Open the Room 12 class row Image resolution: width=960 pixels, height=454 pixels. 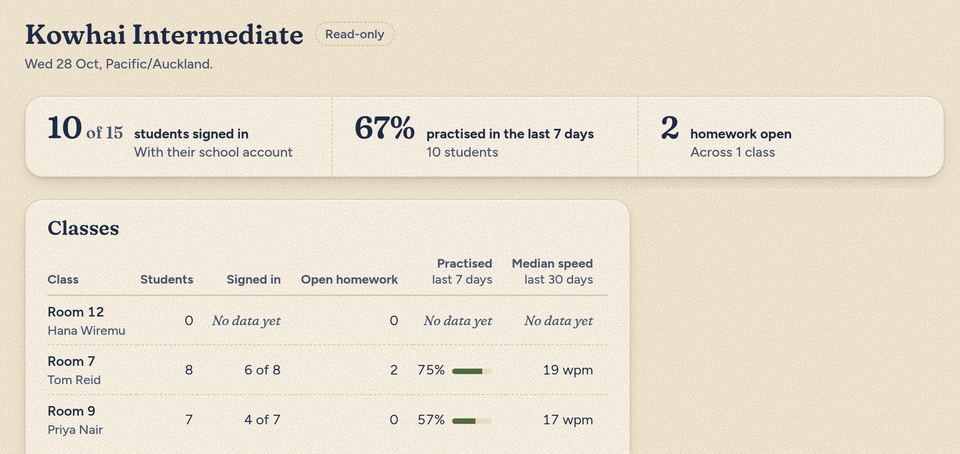pyautogui.click(x=328, y=321)
